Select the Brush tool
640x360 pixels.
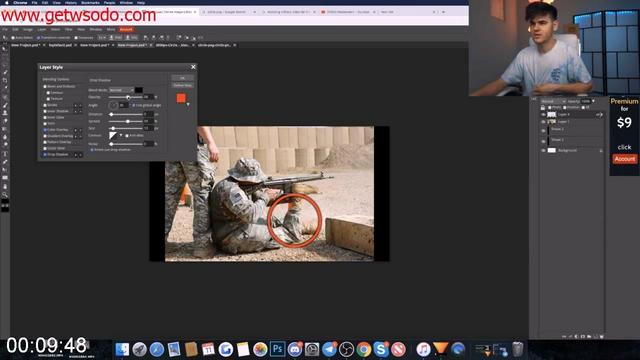(x=4, y=105)
